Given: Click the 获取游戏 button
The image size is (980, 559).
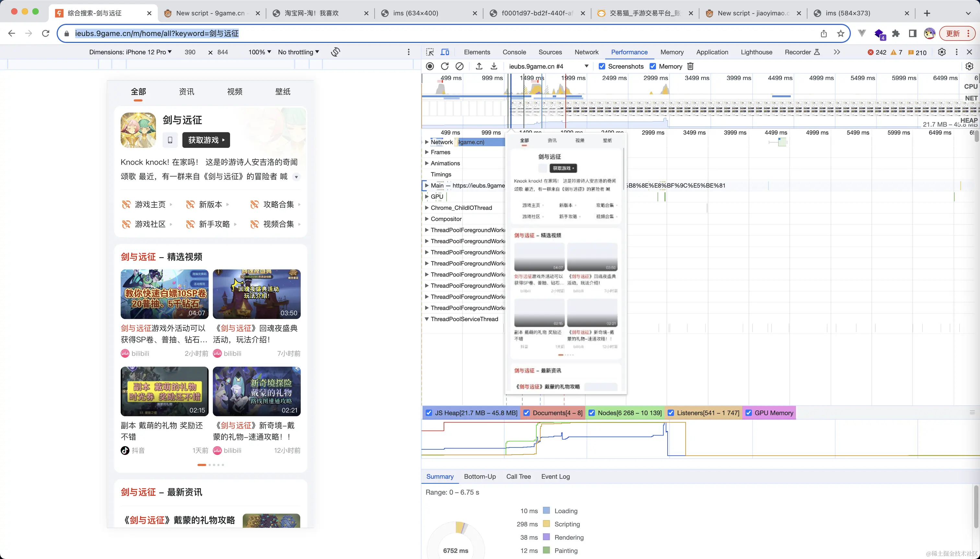Looking at the screenshot, I should 206,140.
